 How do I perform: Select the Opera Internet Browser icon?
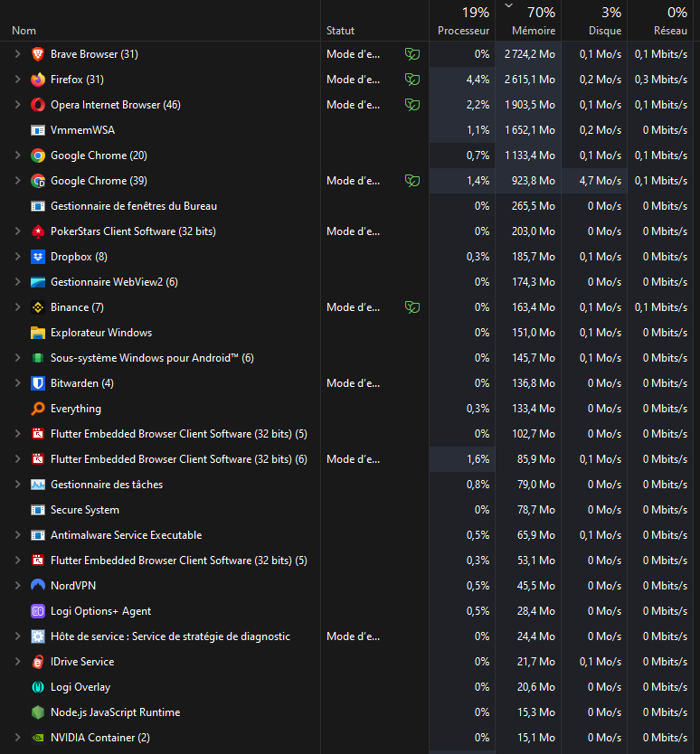click(38, 105)
